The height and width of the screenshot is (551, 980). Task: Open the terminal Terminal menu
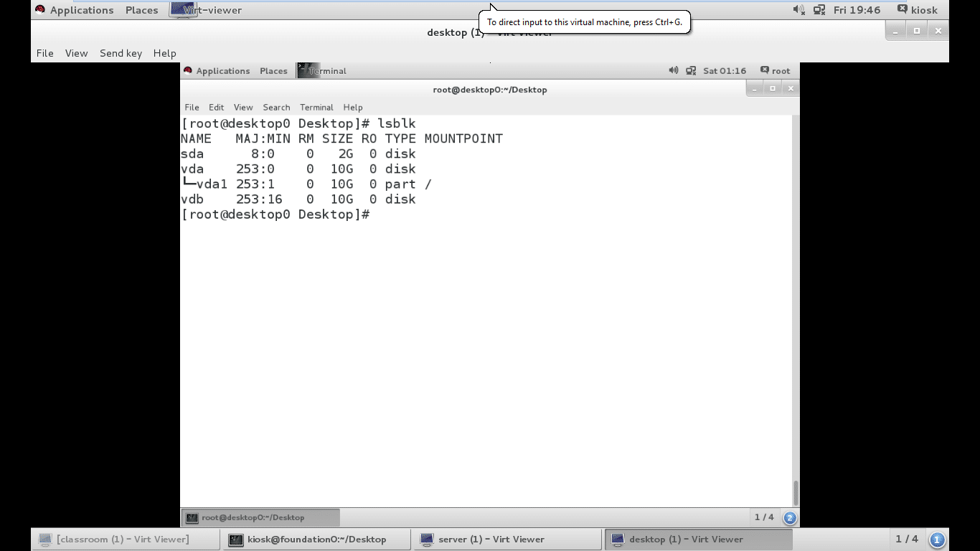[x=316, y=108]
